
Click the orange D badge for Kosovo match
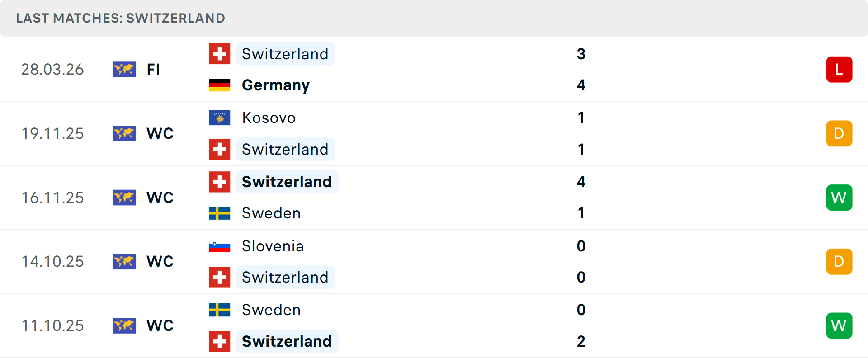(x=839, y=133)
